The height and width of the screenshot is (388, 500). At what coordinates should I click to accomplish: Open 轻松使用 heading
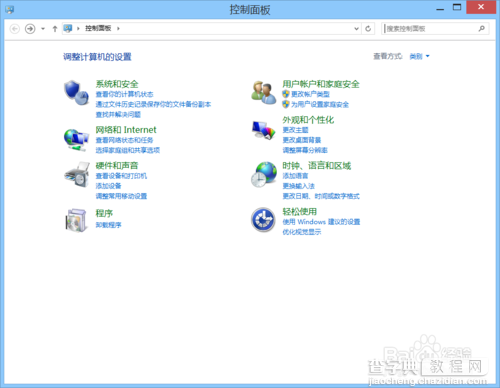(300, 211)
